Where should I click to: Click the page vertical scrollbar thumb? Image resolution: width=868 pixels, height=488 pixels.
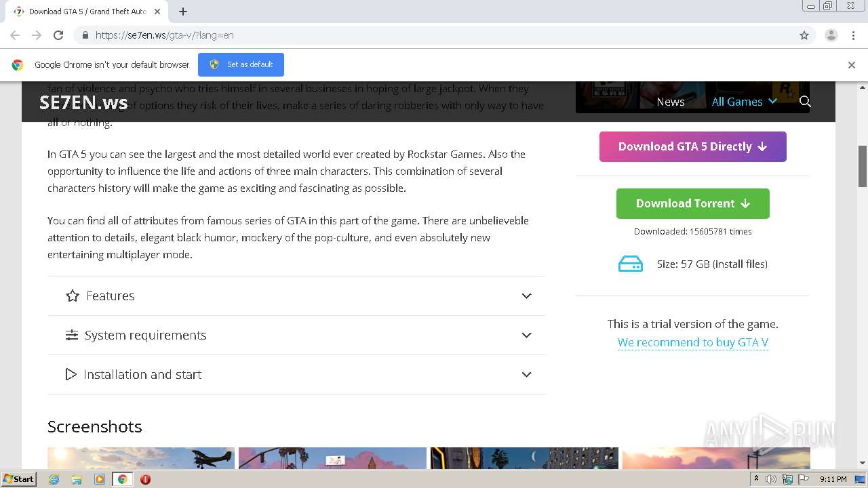pos(863,165)
